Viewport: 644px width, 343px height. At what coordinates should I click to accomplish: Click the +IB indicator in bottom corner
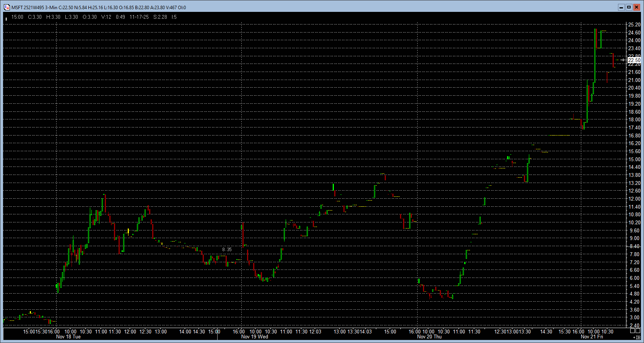[x=636, y=337]
